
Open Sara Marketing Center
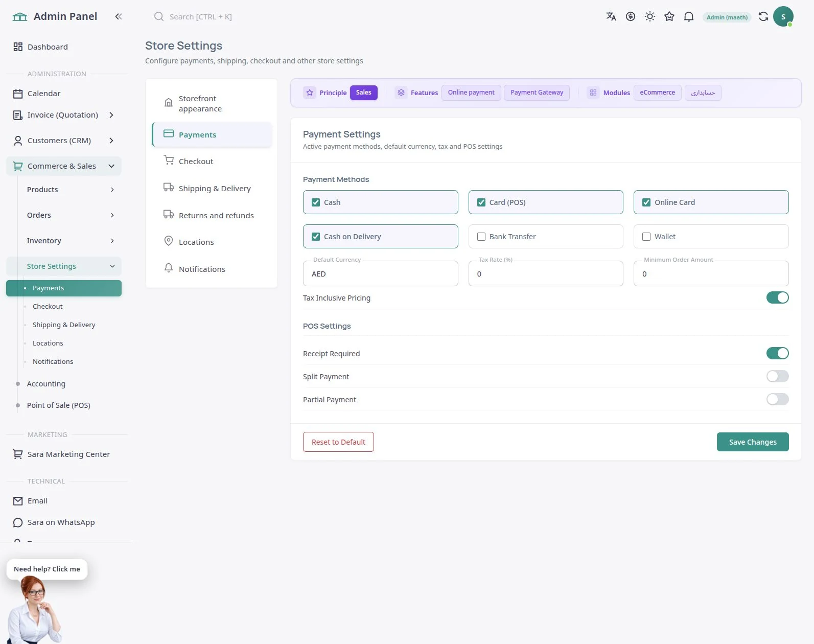(64, 454)
